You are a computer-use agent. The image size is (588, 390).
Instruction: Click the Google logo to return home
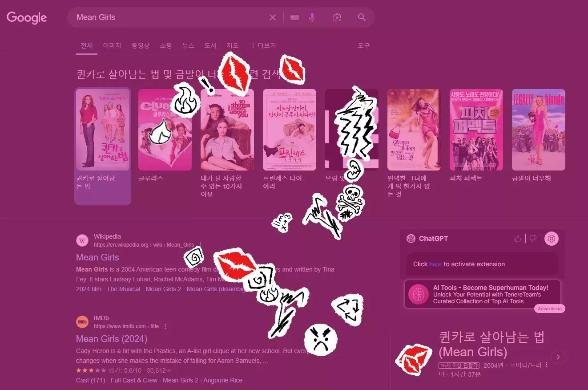pos(26,18)
